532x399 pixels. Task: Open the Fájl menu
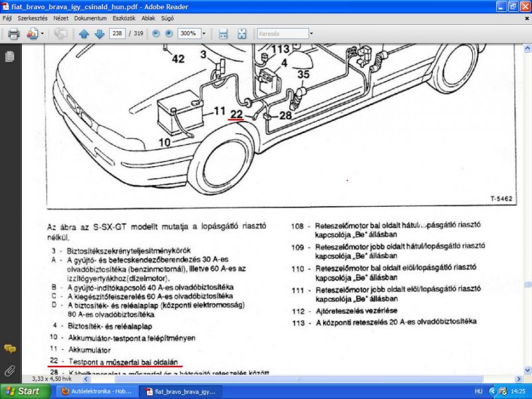[7, 19]
